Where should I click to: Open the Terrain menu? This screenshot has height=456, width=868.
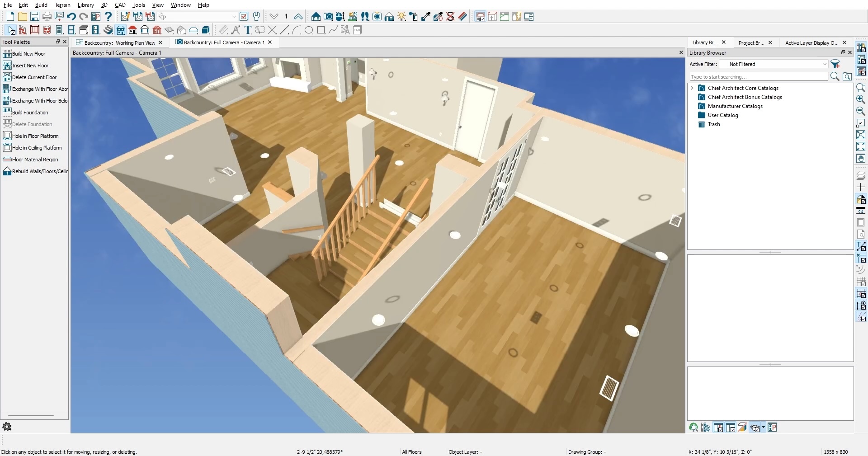click(x=62, y=5)
